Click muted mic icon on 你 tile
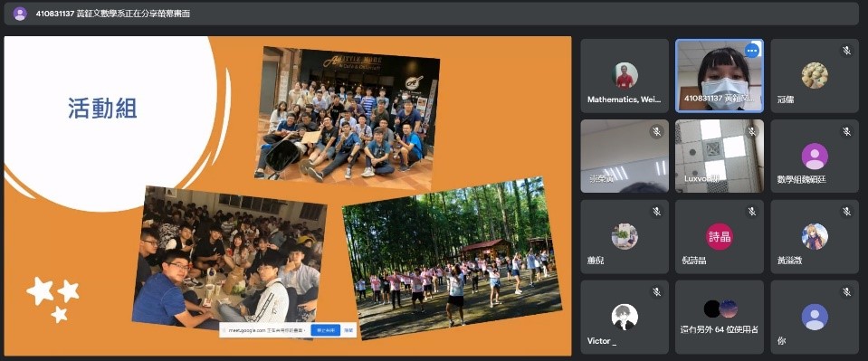This screenshot has width=868, height=361. tap(846, 292)
